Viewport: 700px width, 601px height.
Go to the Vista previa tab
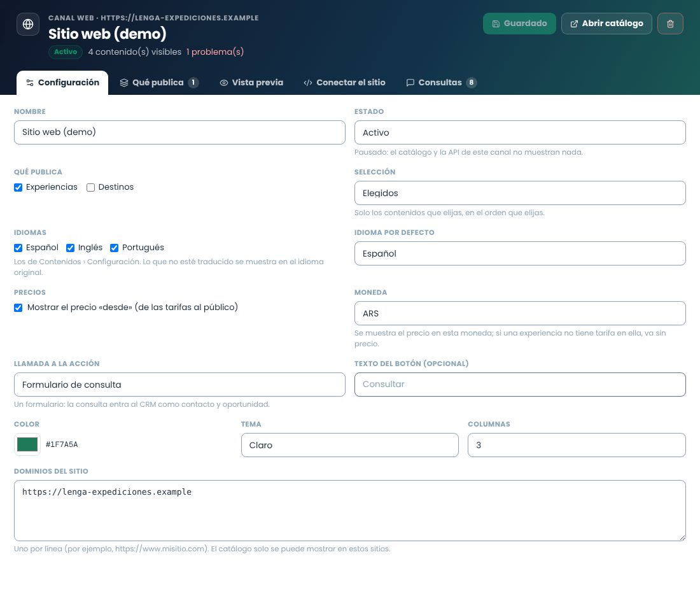251,83
